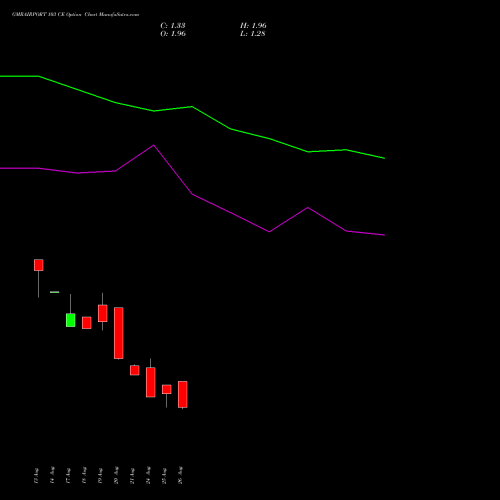Screen dimensions: 500x500
Task: Click the '25 Aug' date axis label
Action: pos(164,476)
